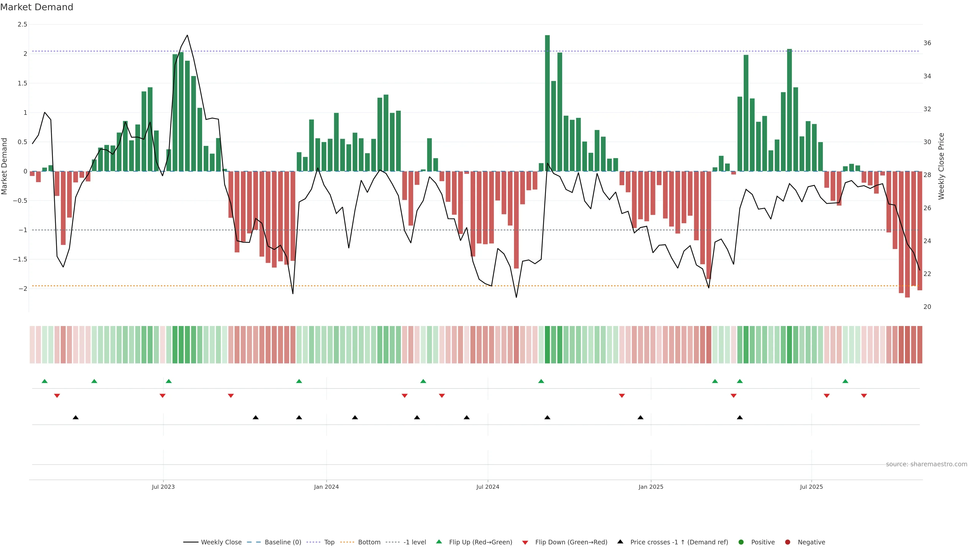
Task: Click the darkest red heatmap cell at far right
Action: pos(907,345)
